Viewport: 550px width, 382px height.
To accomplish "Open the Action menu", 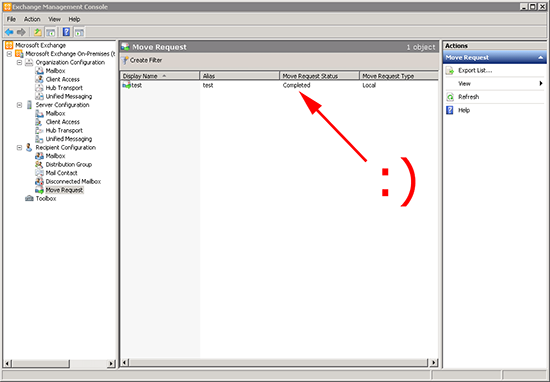I will [32, 19].
